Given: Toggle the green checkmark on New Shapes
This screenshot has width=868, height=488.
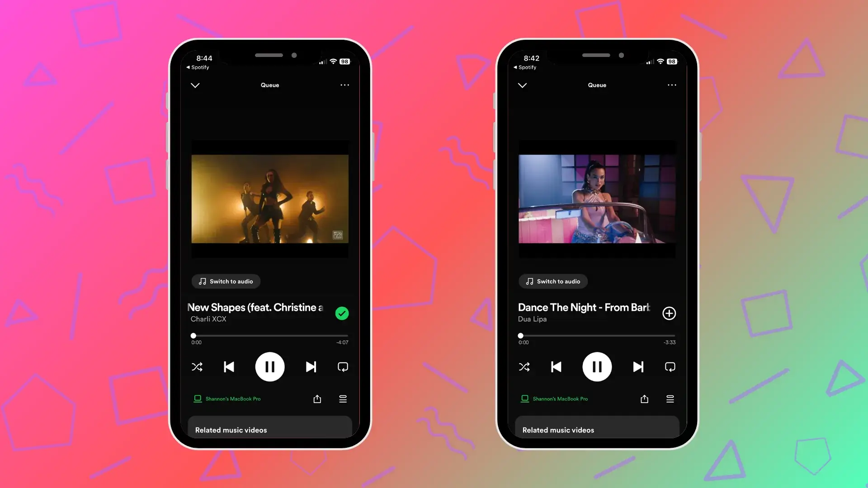Looking at the screenshot, I should point(342,312).
